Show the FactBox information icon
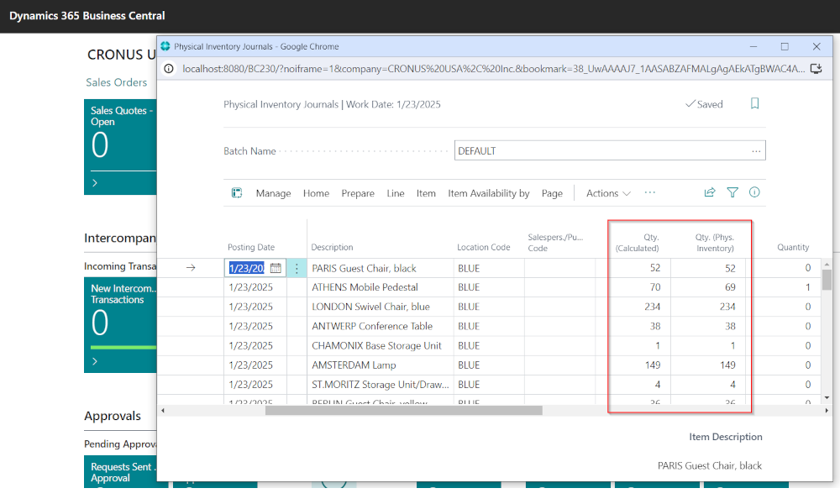 click(x=754, y=192)
